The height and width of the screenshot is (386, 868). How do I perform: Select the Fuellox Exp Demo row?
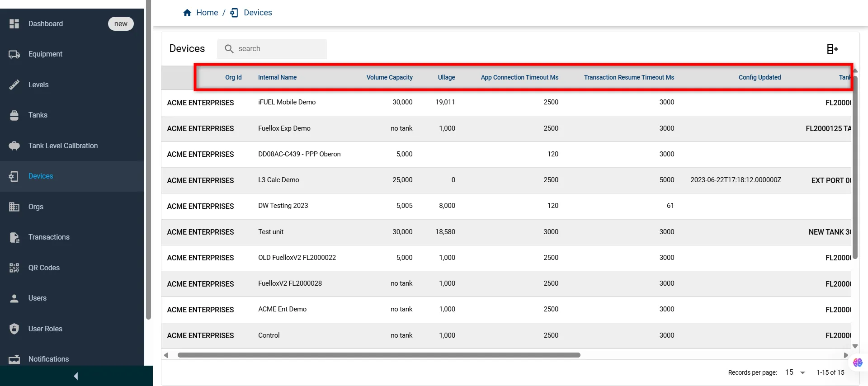pyautogui.click(x=506, y=129)
